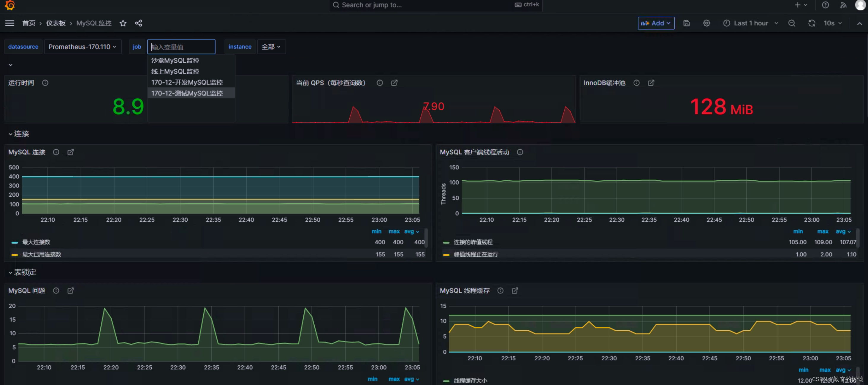Image resolution: width=868 pixels, height=385 pixels.
Task: Select 线上MySQL监控 from job options
Action: 191,71
